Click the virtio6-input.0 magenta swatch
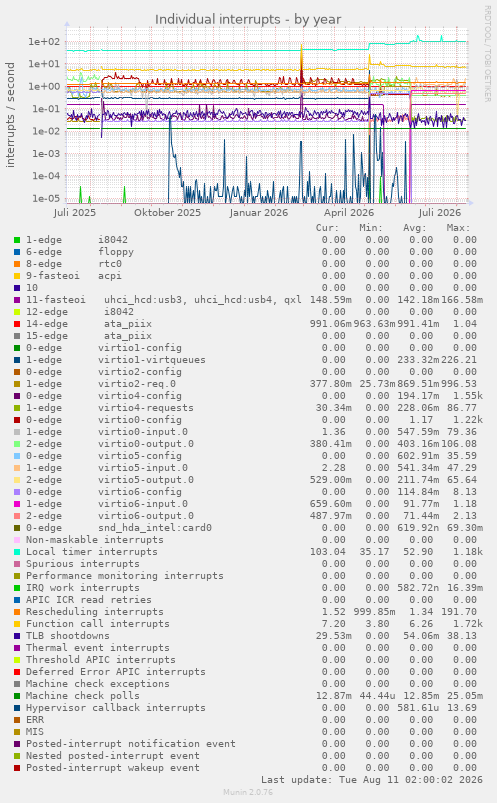Image resolution: width=497 pixels, height=803 pixels. [x=17, y=504]
